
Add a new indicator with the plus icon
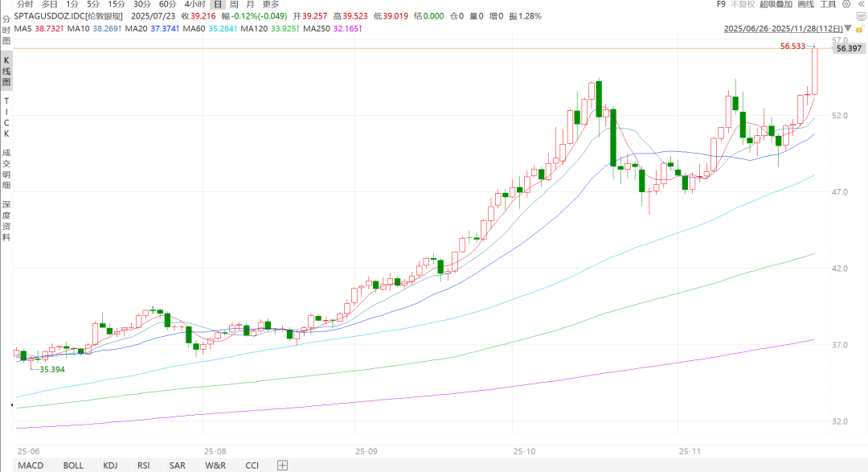pos(282,466)
